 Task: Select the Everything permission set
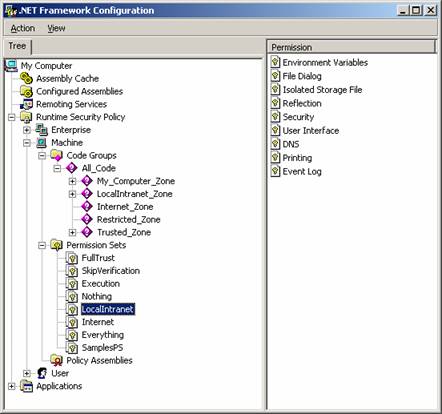(x=103, y=335)
